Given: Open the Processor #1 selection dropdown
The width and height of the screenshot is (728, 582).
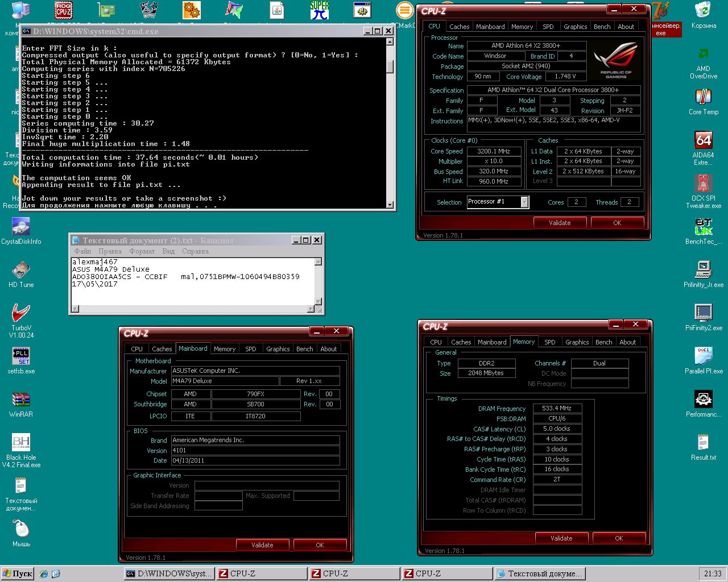Looking at the screenshot, I should [x=524, y=202].
